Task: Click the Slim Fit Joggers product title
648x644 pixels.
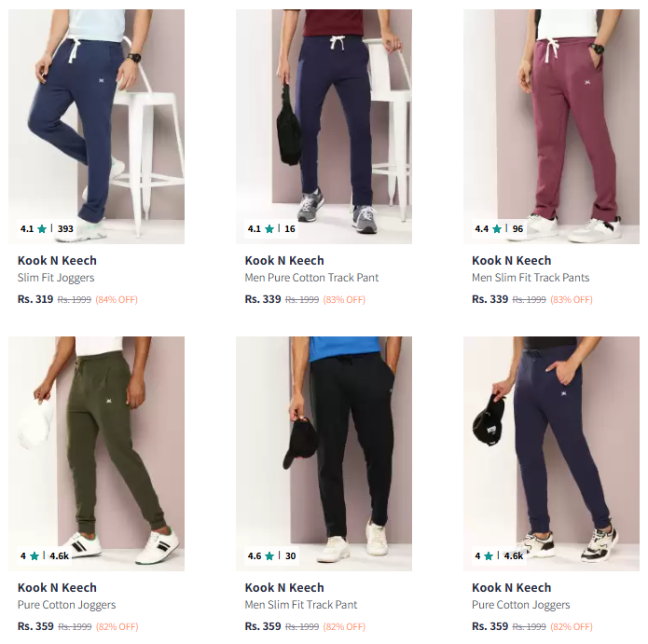Action: (x=56, y=278)
